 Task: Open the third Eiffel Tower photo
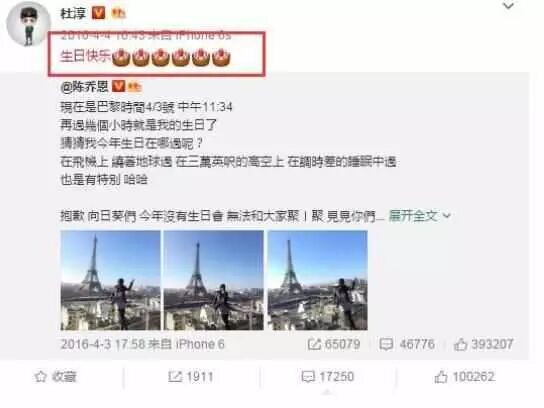pos(317,280)
